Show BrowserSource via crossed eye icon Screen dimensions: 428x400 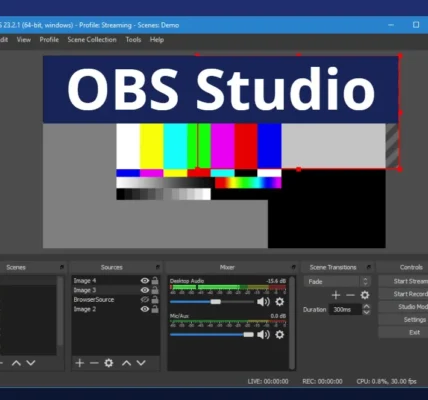[145, 300]
